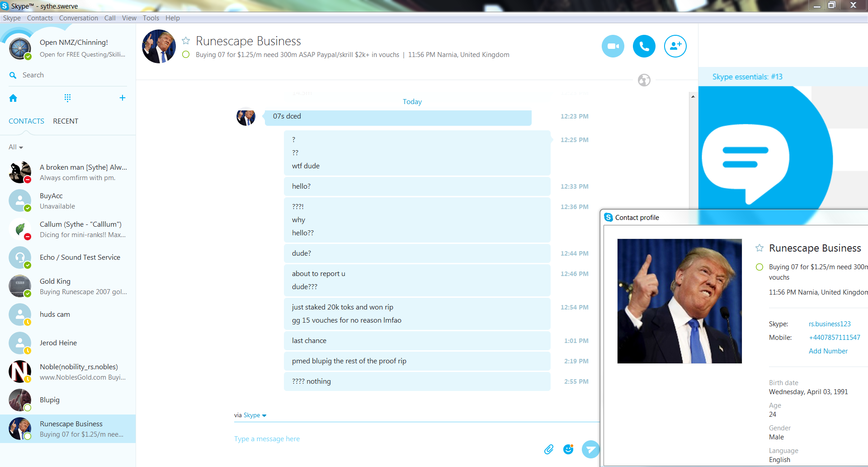Expand the All contacts filter dropdown
Viewport: 868px width, 467px height.
click(16, 147)
